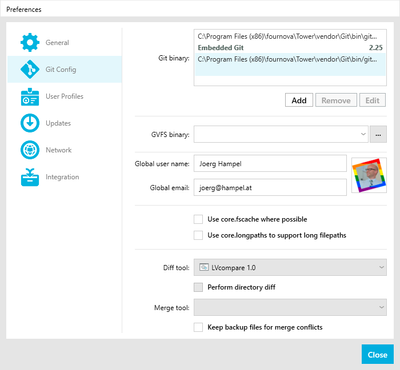Check Keep backup files for merge conflicts

pos(198,327)
